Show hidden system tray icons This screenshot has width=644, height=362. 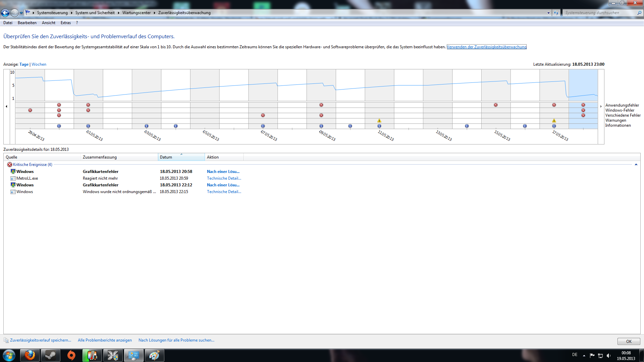coord(584,356)
